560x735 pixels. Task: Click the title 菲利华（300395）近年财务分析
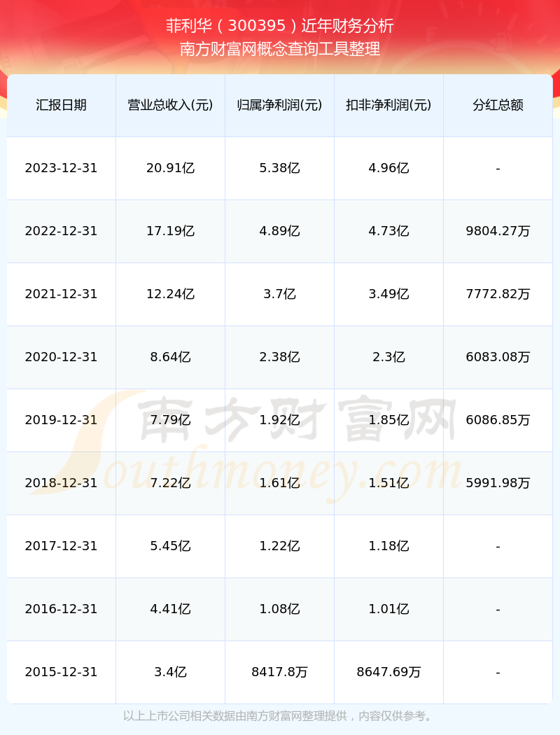tap(280, 26)
